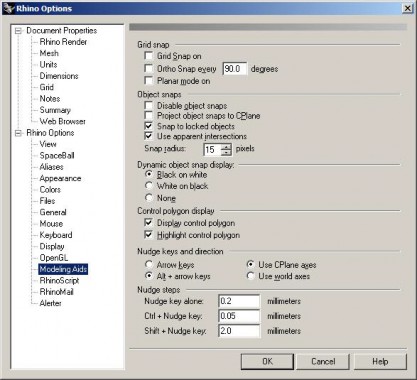This screenshot has height=380, width=417.
Task: Choose Use world axes option
Action: click(250, 276)
